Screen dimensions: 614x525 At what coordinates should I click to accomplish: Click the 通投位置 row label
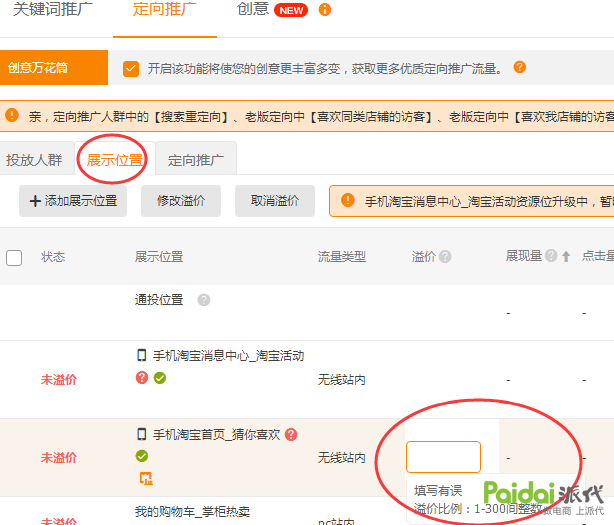tap(159, 299)
